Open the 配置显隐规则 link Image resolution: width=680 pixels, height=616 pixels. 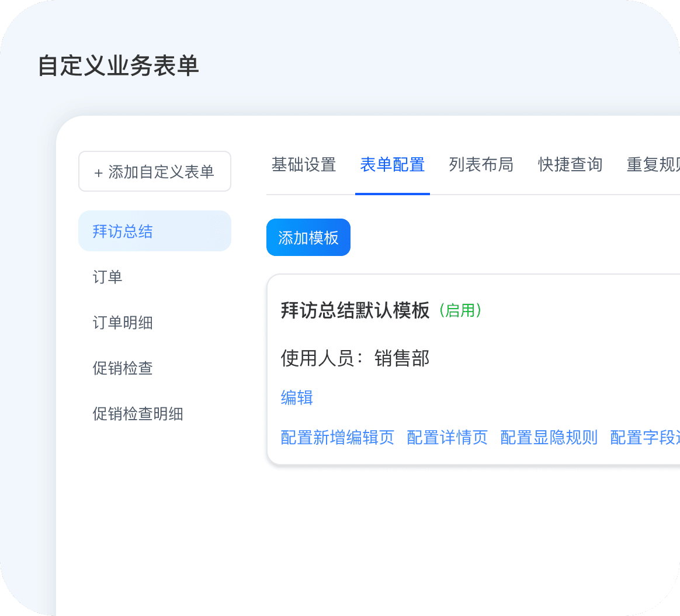(549, 437)
